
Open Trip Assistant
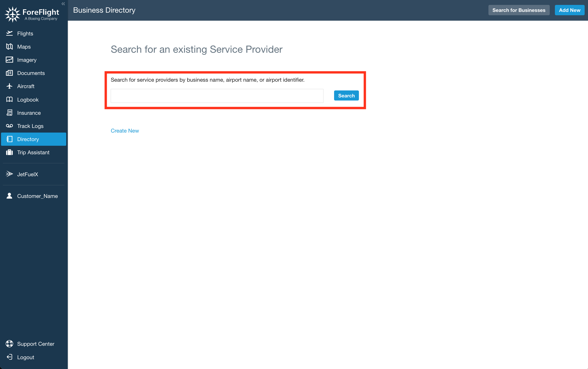point(34,152)
